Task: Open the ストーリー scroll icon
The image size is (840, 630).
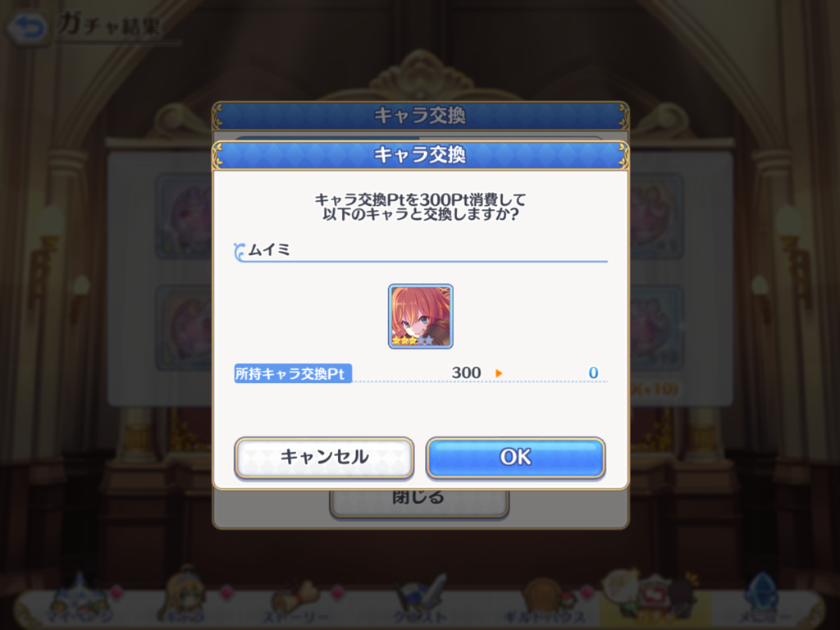Action: [x=294, y=601]
